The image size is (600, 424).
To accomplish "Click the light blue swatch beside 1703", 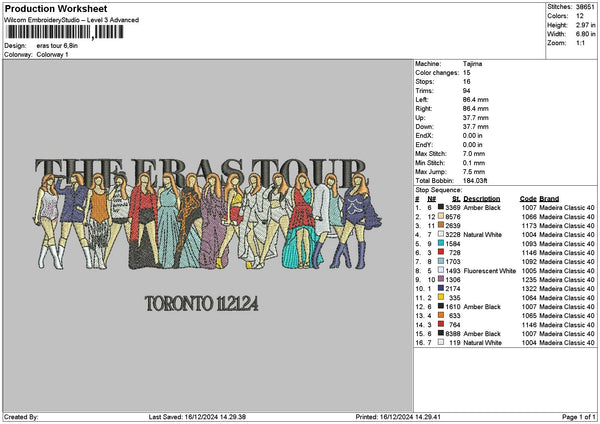I will click(441, 261).
